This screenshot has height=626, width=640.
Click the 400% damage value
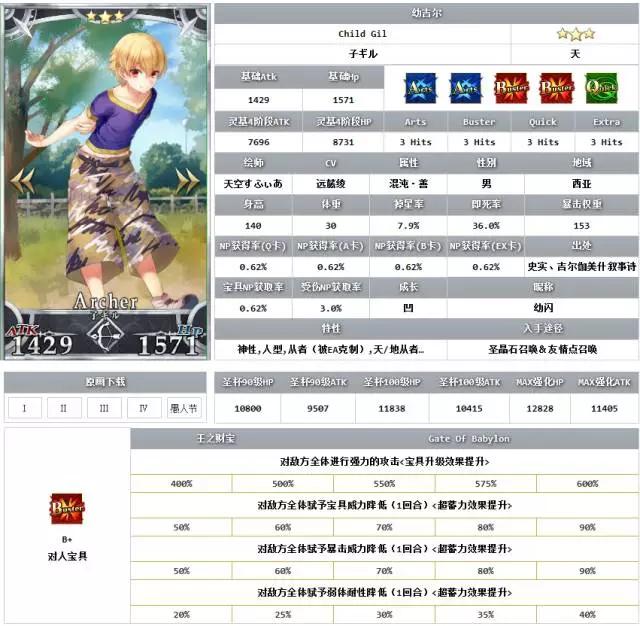click(x=181, y=484)
